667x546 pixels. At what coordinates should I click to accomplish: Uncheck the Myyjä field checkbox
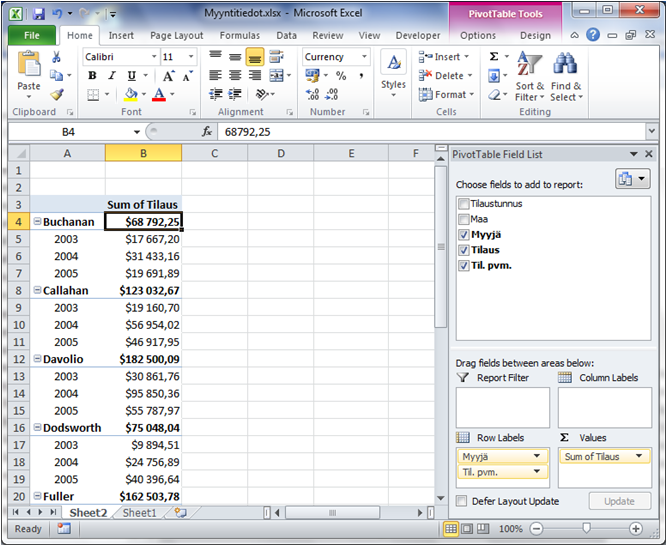coord(463,235)
